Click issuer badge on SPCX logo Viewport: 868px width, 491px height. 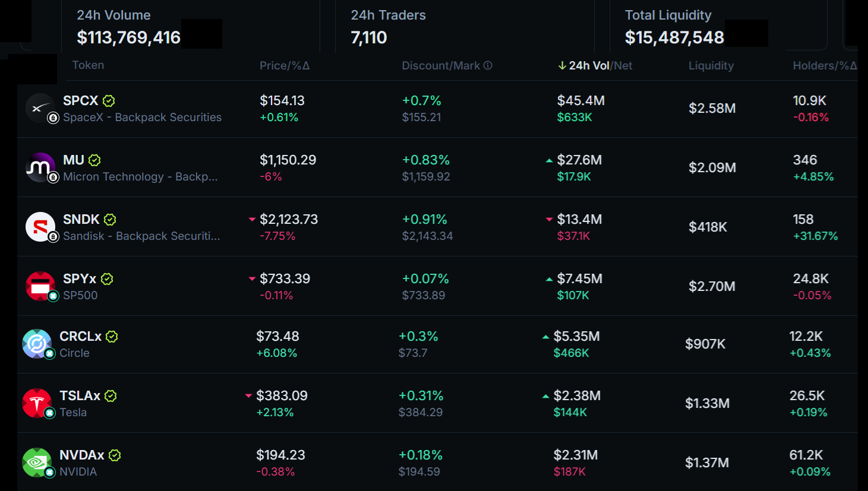53,118
